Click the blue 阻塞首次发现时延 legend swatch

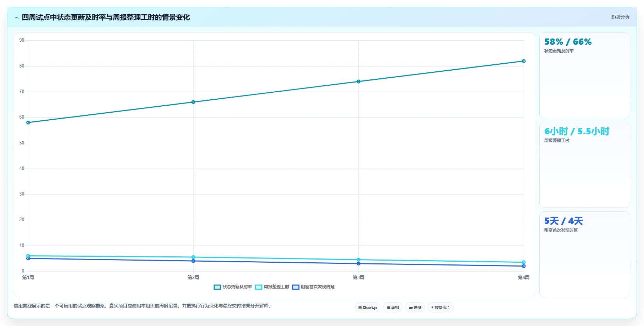coord(296,287)
